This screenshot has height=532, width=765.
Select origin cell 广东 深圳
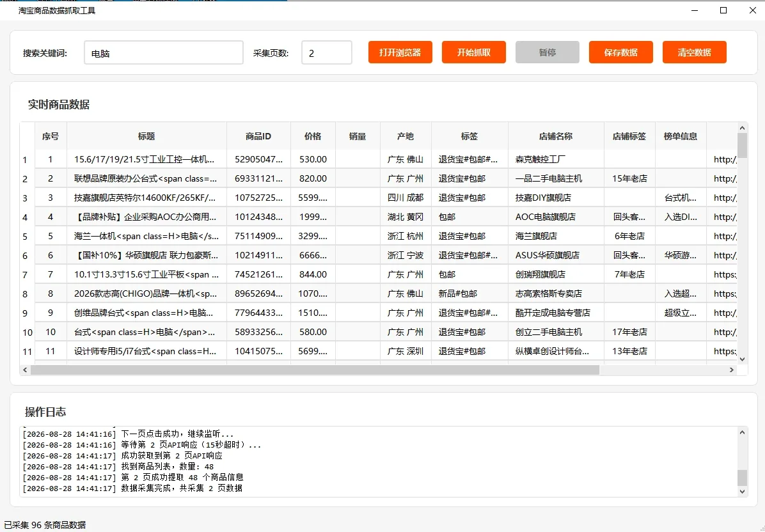coord(406,351)
